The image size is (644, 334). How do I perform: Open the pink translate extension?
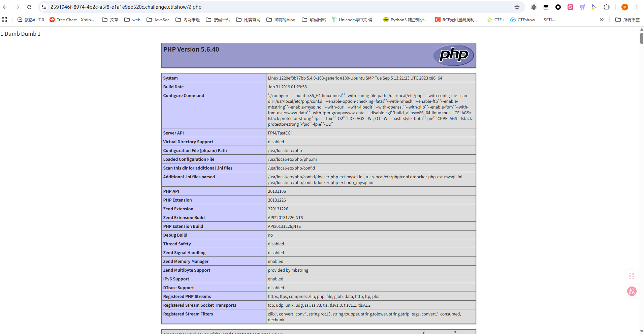click(x=570, y=7)
